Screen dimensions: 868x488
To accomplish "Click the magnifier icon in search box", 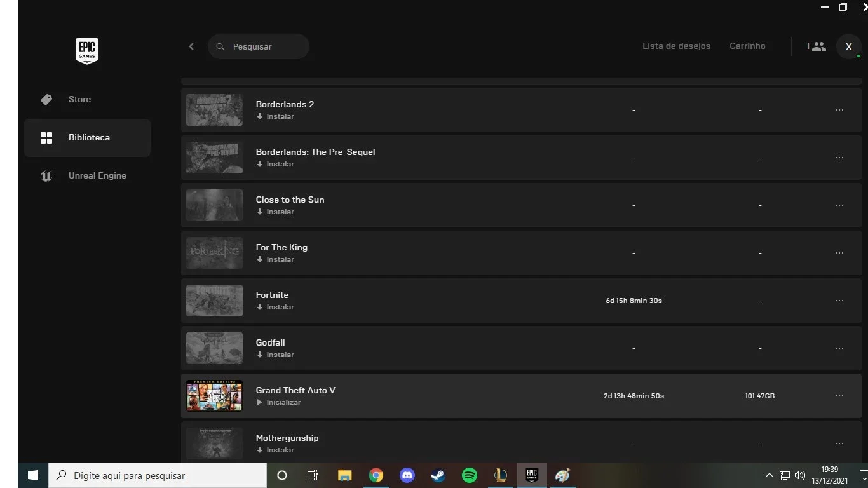I will tap(220, 46).
